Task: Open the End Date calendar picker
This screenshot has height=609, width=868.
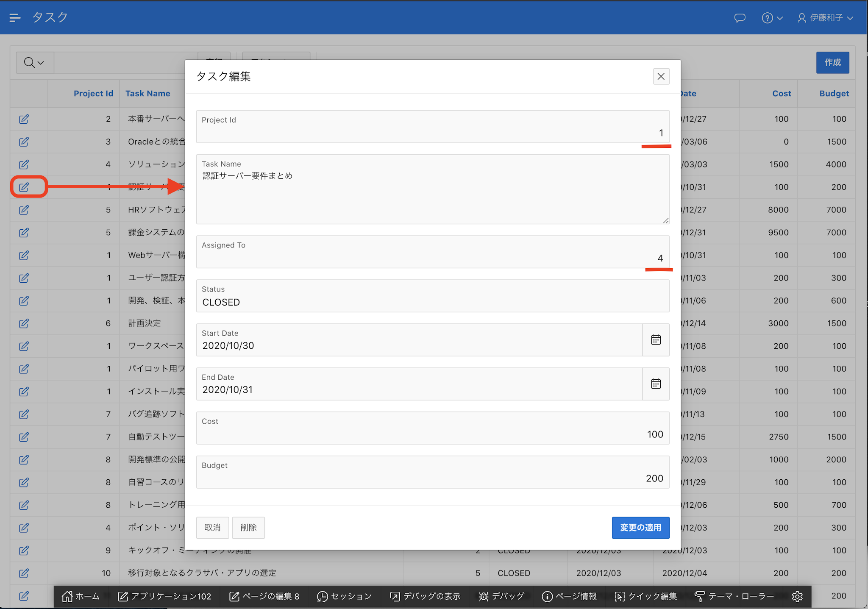Action: 656,384
